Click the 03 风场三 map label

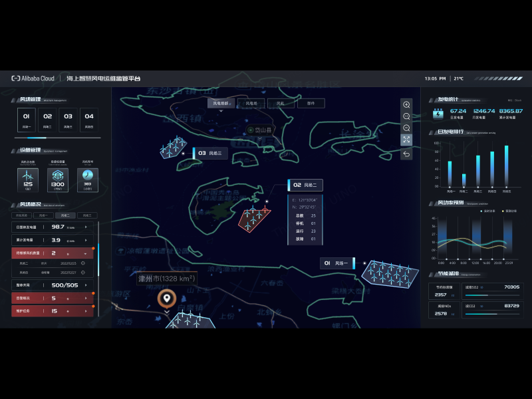point(210,153)
